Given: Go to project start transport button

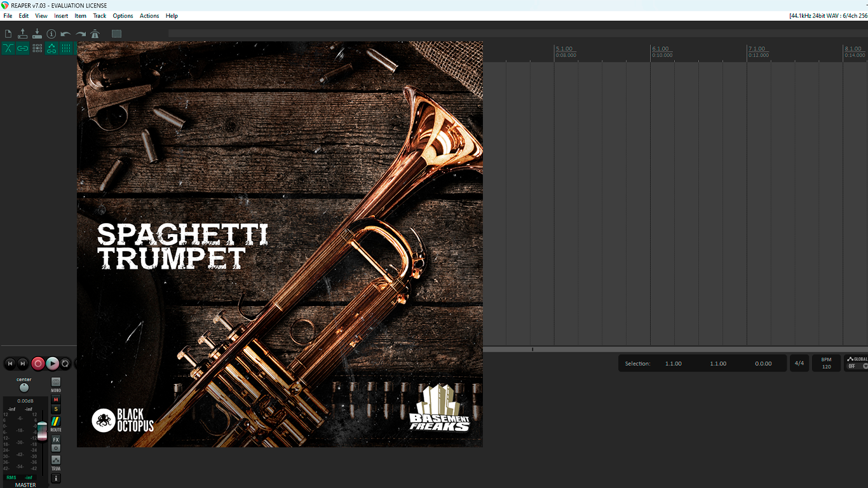Looking at the screenshot, I should [x=10, y=363].
